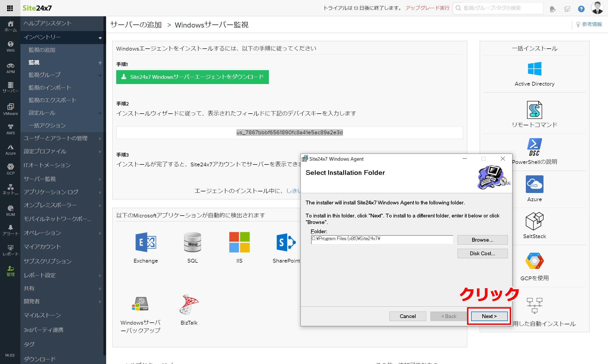Expand ユーザーとアラートの管理 submenu
The height and width of the screenshot is (364, 608).
pos(100,139)
